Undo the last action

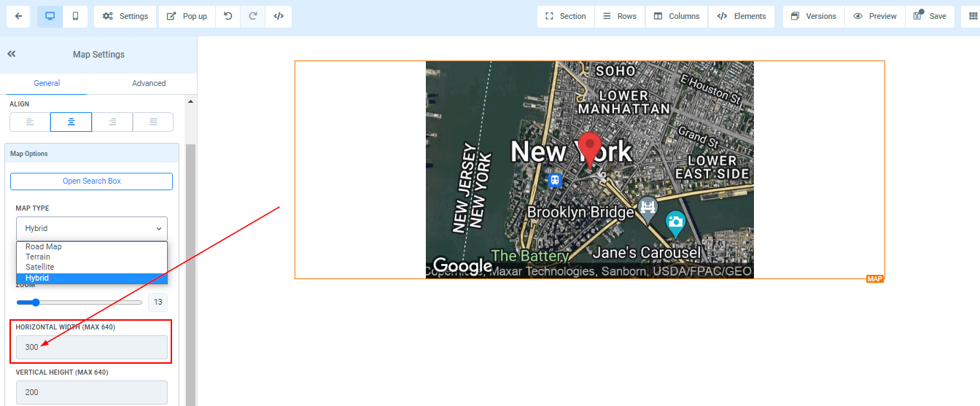tap(228, 16)
